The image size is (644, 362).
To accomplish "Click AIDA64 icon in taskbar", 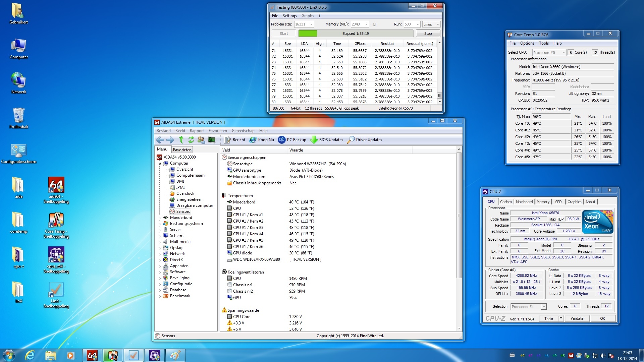I will coord(92,355).
